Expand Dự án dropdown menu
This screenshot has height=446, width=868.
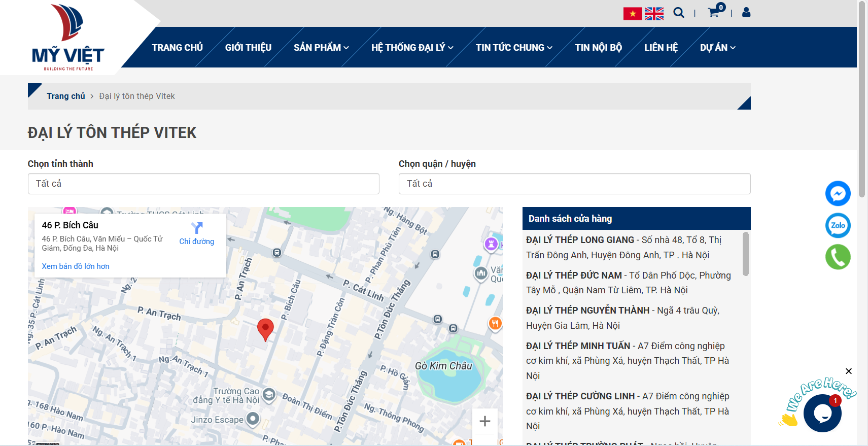coord(718,47)
